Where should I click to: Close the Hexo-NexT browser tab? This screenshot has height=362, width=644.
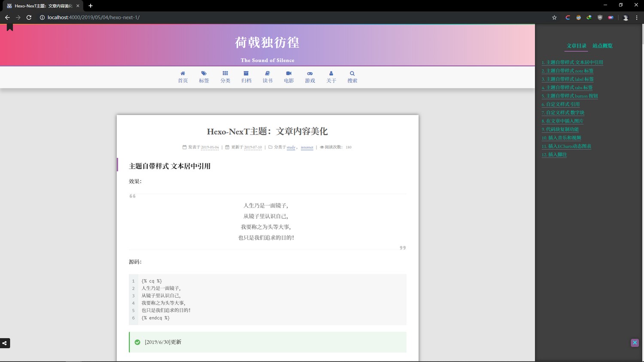78,6
